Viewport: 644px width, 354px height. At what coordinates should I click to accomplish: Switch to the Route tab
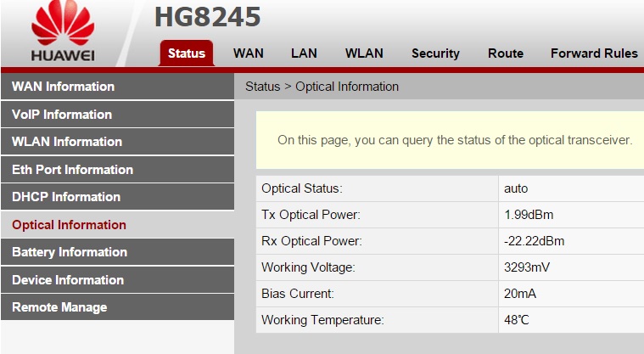[x=505, y=53]
